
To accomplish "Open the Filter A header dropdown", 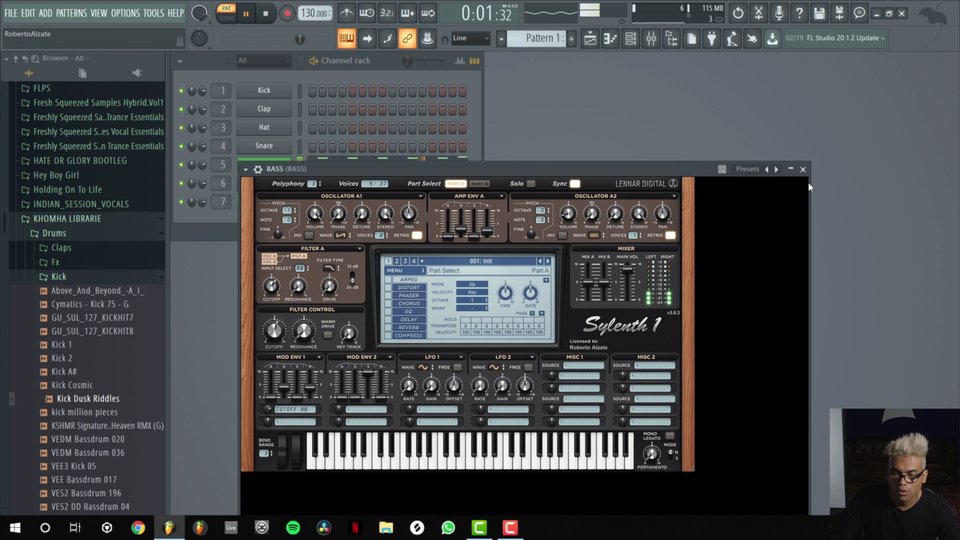I will coord(359,249).
